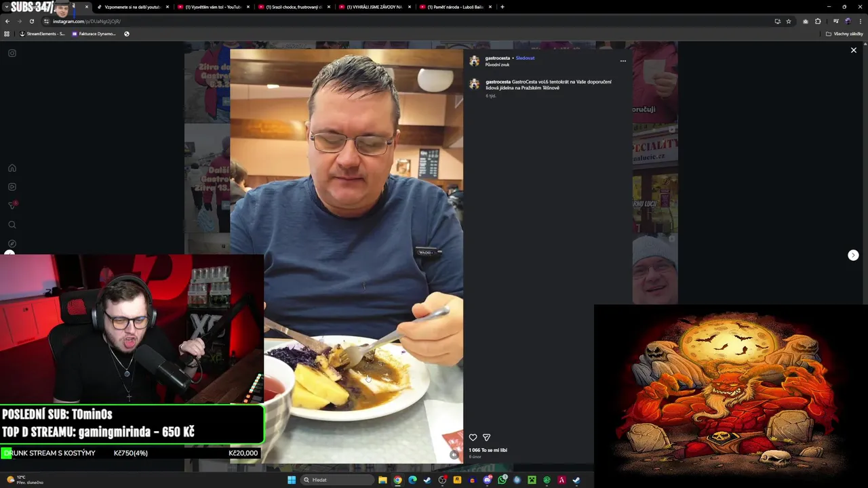Click the camera extension icon

tap(806, 21)
